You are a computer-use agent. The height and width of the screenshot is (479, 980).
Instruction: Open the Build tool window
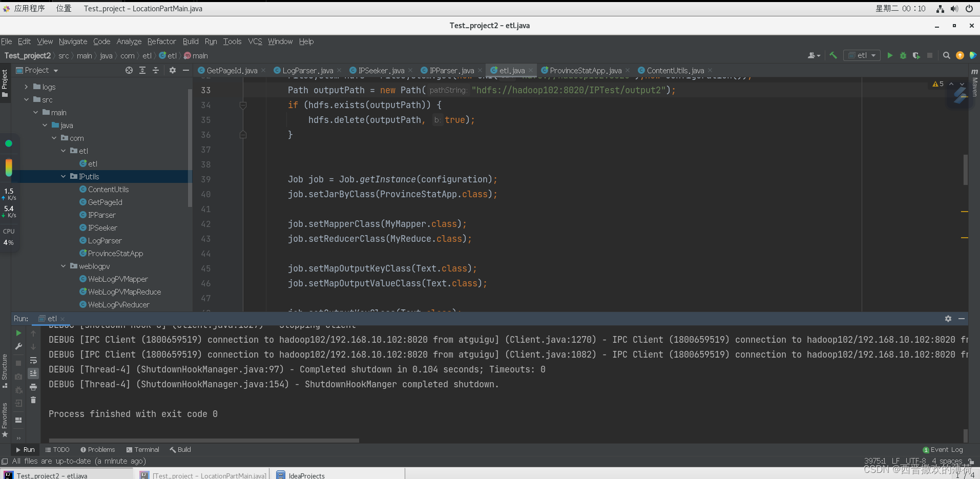180,450
